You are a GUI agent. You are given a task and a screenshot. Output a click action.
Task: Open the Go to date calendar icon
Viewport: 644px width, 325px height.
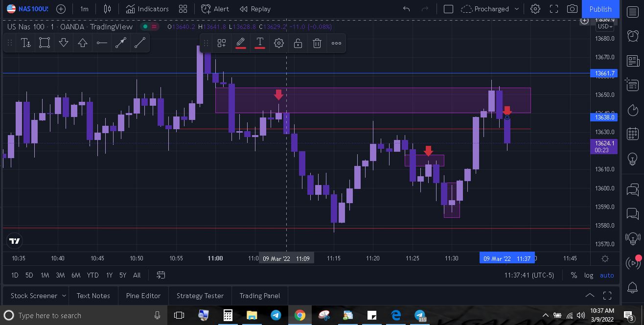(161, 275)
